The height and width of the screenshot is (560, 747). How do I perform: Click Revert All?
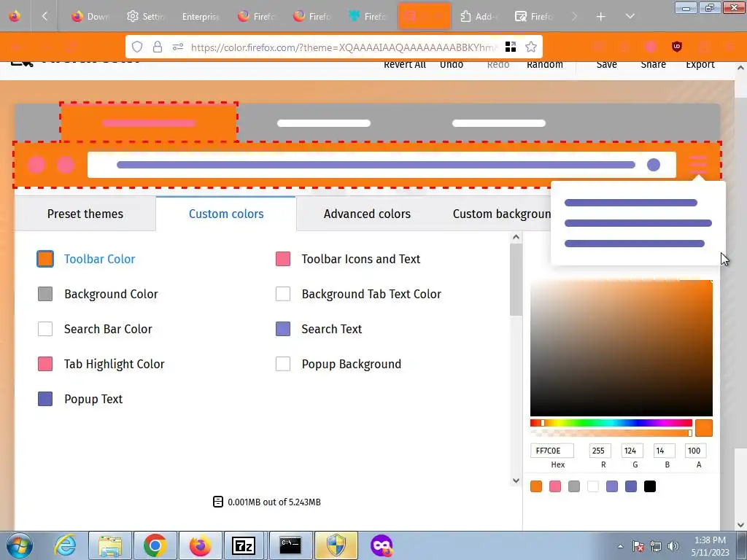tap(404, 65)
